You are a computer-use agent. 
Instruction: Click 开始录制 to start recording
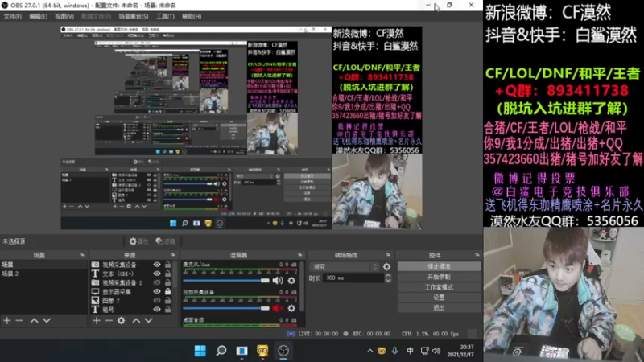(x=439, y=277)
